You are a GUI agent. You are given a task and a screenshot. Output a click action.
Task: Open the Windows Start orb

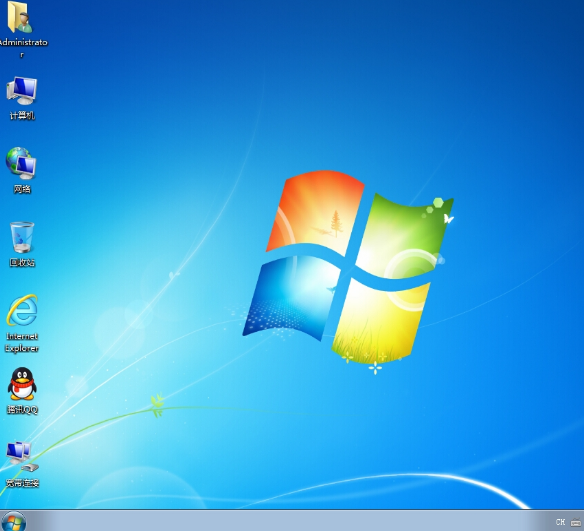14,522
